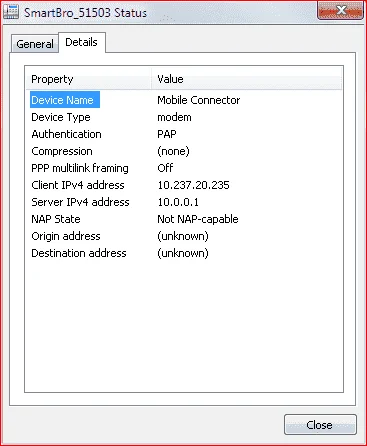Click the (none) compression value
The height and width of the screenshot is (446, 367).
click(173, 151)
